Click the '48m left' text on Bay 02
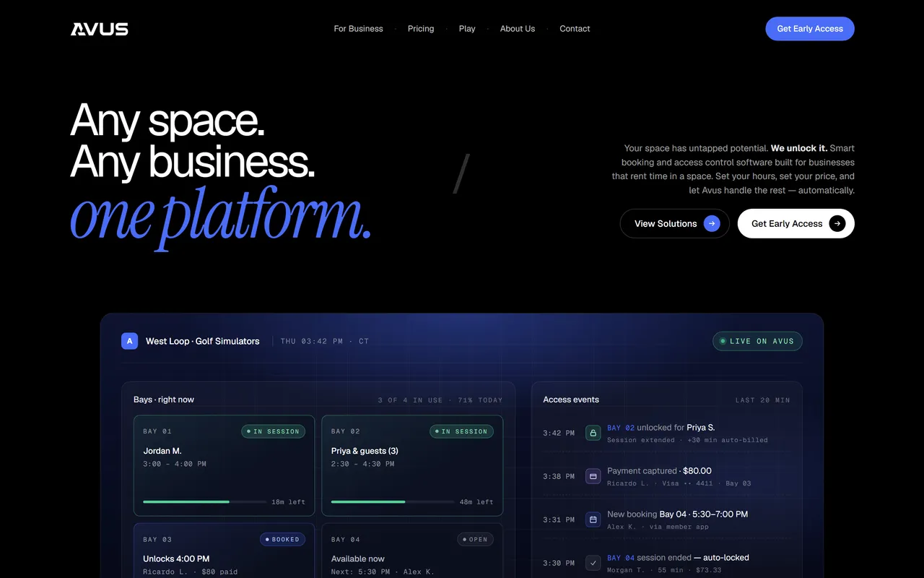 pyautogui.click(x=476, y=502)
